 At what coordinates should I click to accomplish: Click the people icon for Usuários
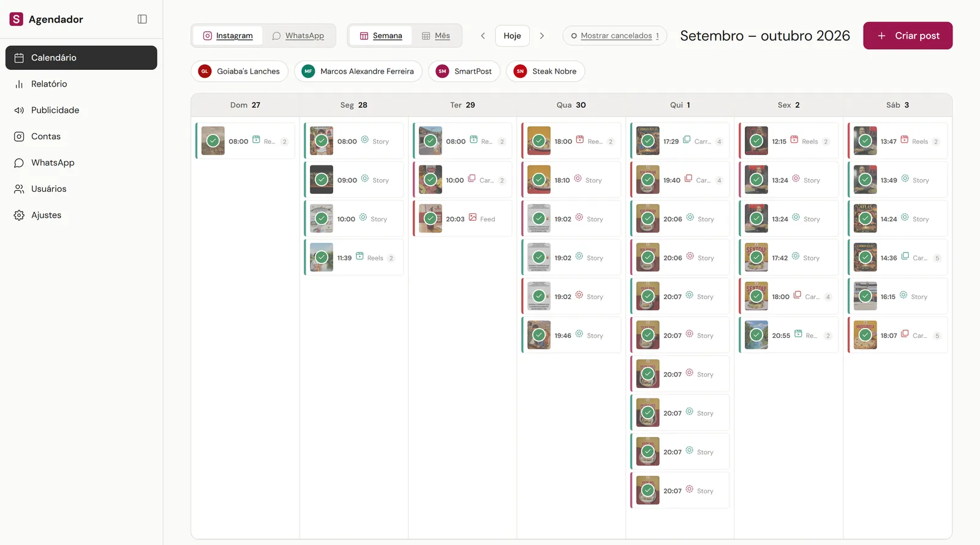coord(19,189)
